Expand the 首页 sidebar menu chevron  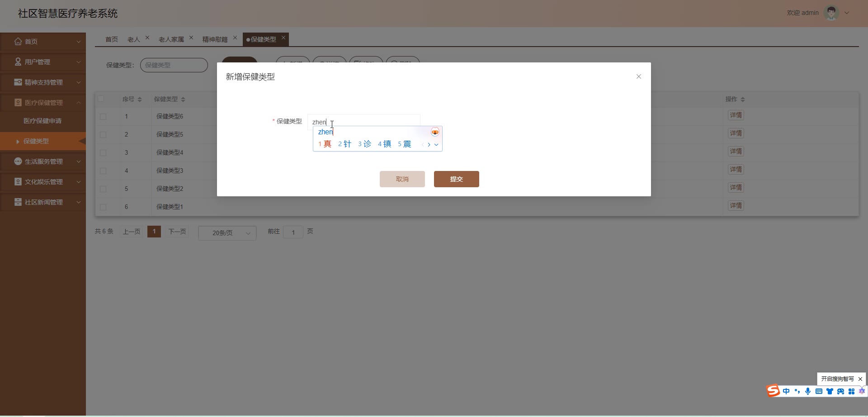(x=79, y=42)
